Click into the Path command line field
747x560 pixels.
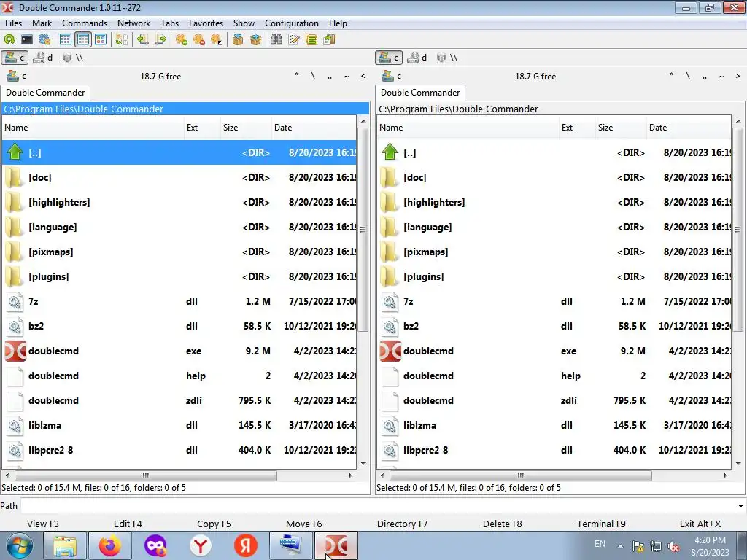377,506
